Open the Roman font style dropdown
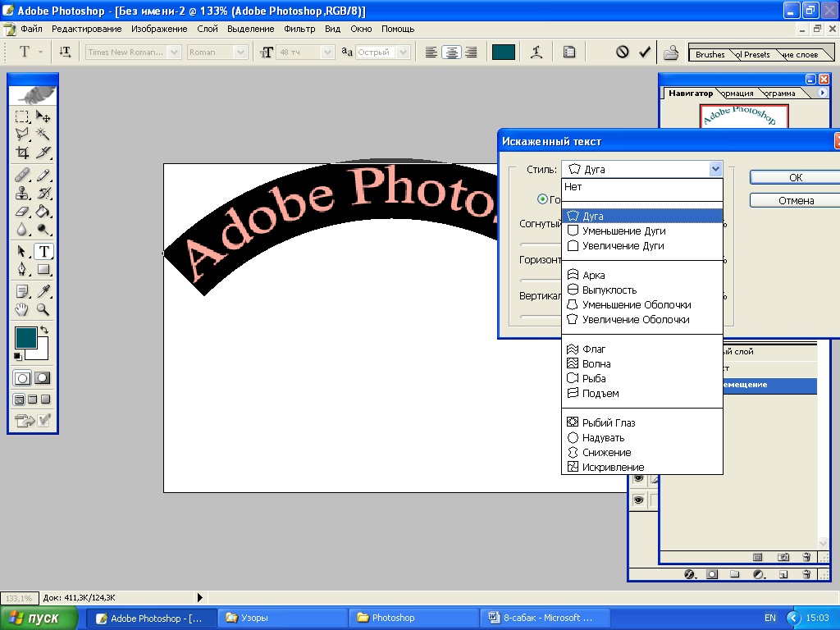Image resolution: width=840 pixels, height=630 pixels. (x=240, y=52)
